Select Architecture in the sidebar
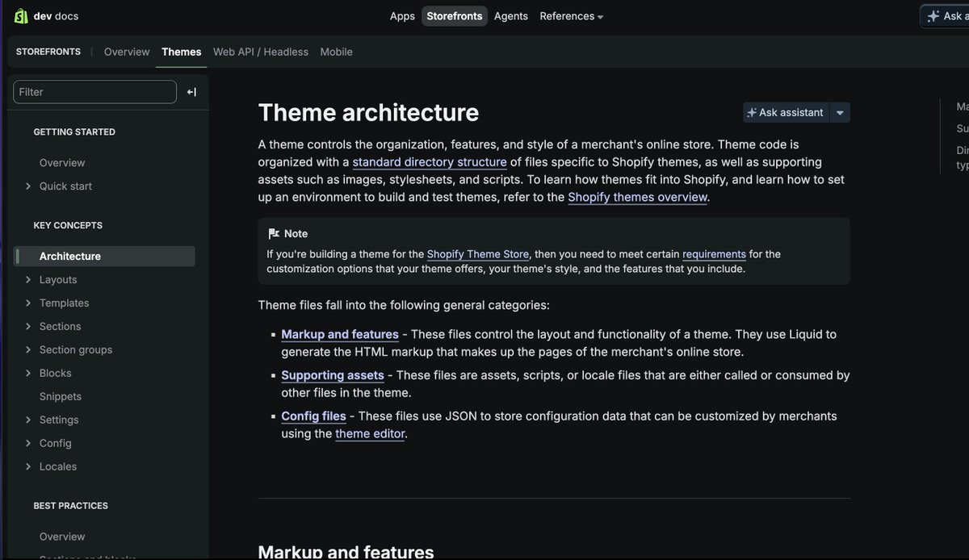This screenshot has height=560, width=969. pyautogui.click(x=105, y=257)
